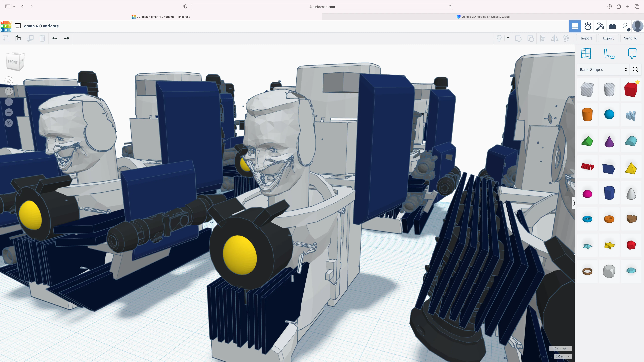
Task: Select the blue Torus shape
Action: pyautogui.click(x=587, y=219)
